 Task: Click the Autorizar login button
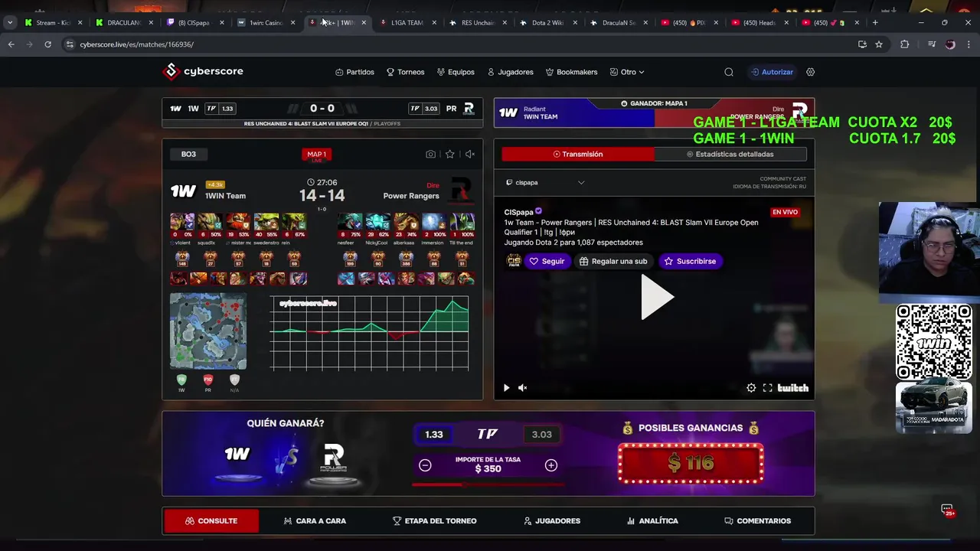pos(772,72)
